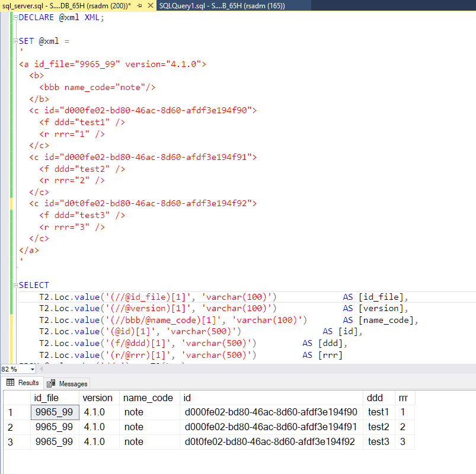Click the rrr="2" code line
476x474 pixels.
[x=72, y=181]
